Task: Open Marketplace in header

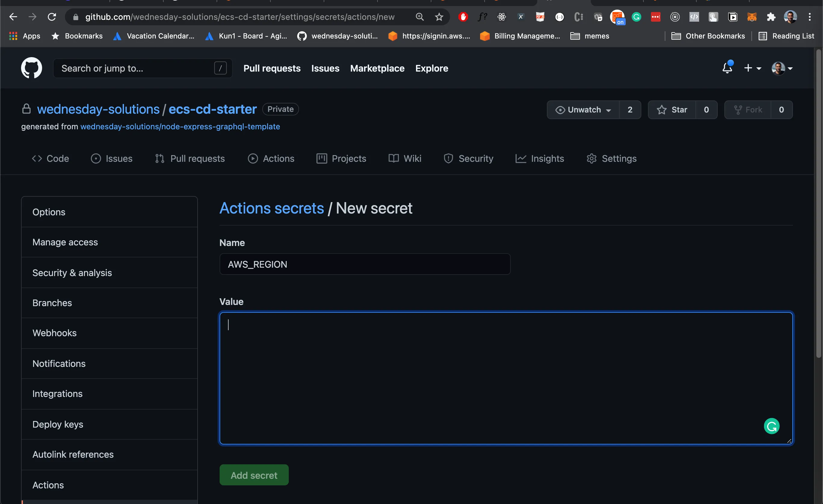Action: pos(377,68)
